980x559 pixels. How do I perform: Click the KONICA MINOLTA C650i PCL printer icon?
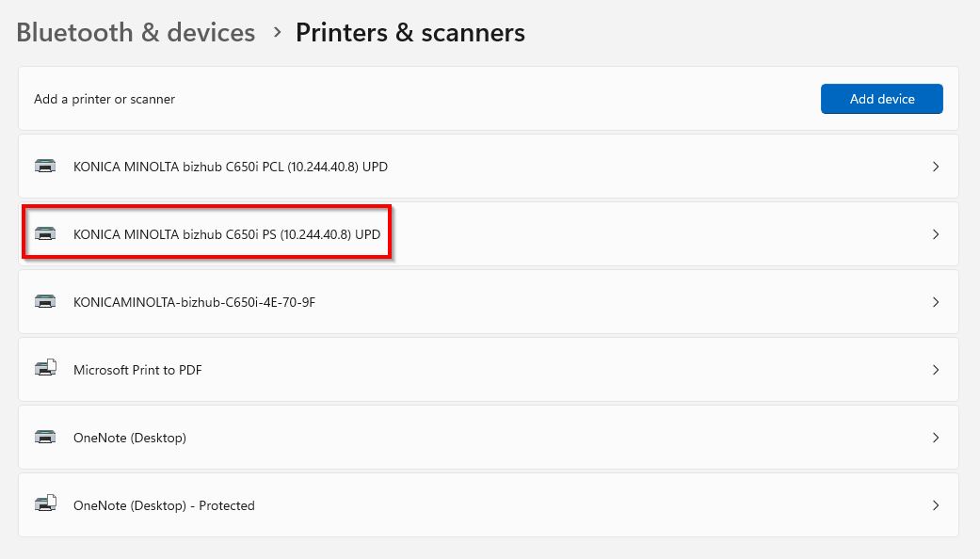tap(44, 167)
